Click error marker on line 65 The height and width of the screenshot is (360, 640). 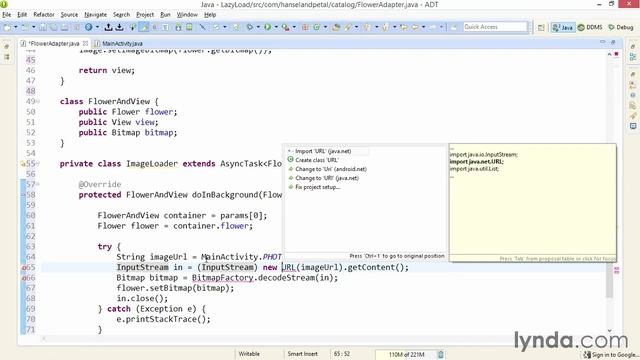[24, 268]
